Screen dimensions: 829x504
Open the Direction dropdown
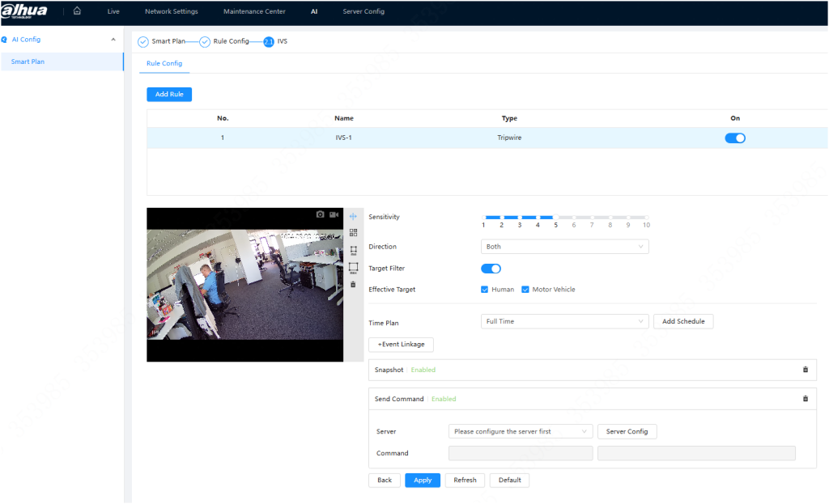click(564, 247)
